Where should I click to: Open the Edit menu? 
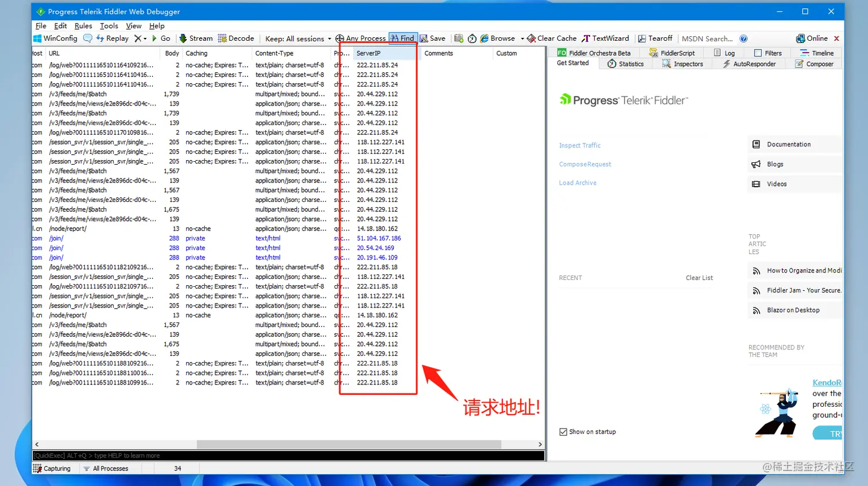(x=60, y=26)
